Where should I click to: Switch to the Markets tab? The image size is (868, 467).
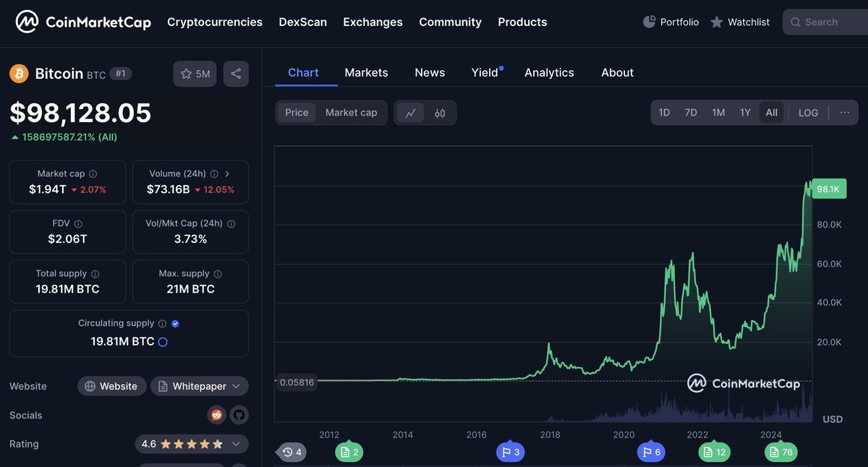(366, 72)
